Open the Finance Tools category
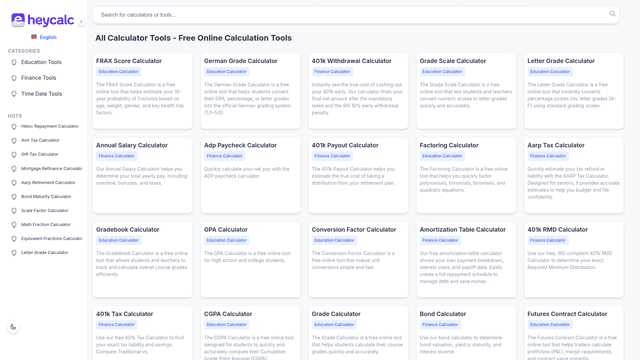640x360 pixels. click(39, 78)
